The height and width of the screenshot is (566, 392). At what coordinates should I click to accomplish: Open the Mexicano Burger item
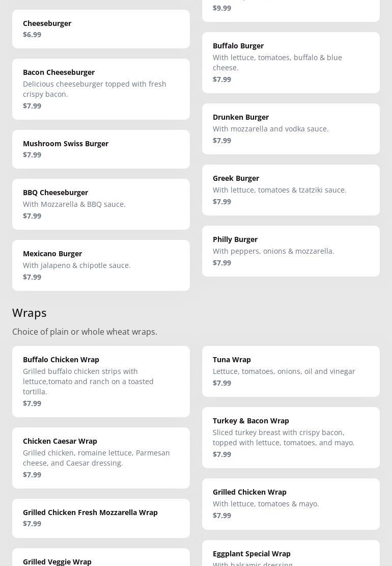[101, 265]
